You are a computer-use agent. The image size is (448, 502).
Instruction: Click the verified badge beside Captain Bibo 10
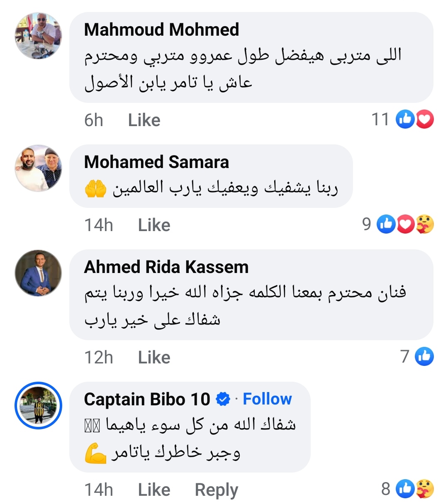pos(223,400)
